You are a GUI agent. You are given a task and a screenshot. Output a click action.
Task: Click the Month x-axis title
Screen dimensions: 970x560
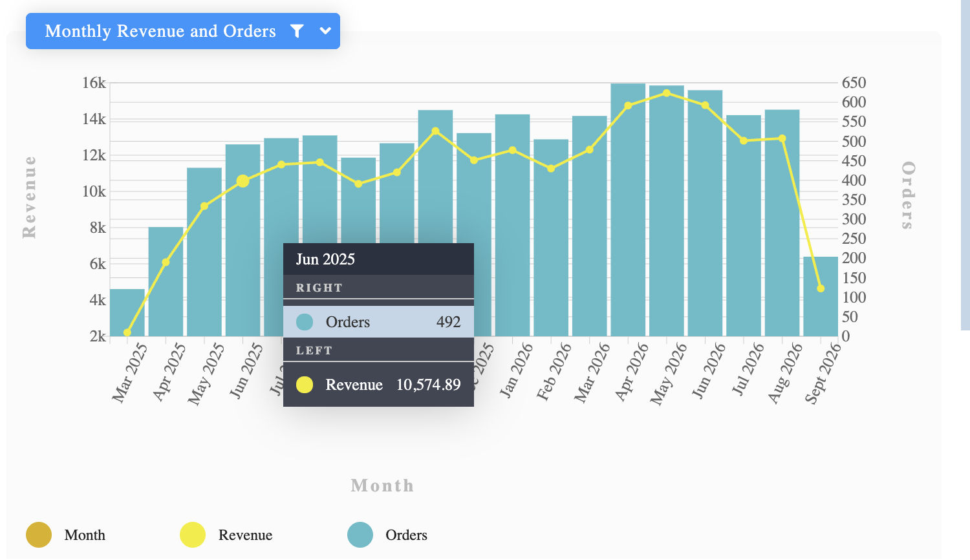pos(382,486)
